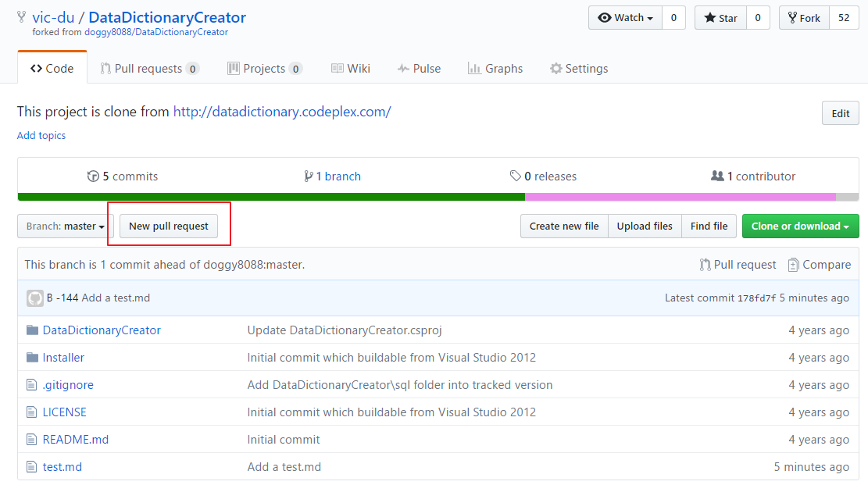Screen dimensions: 868x485
Task: Open the .gitignore file
Action: pos(68,385)
